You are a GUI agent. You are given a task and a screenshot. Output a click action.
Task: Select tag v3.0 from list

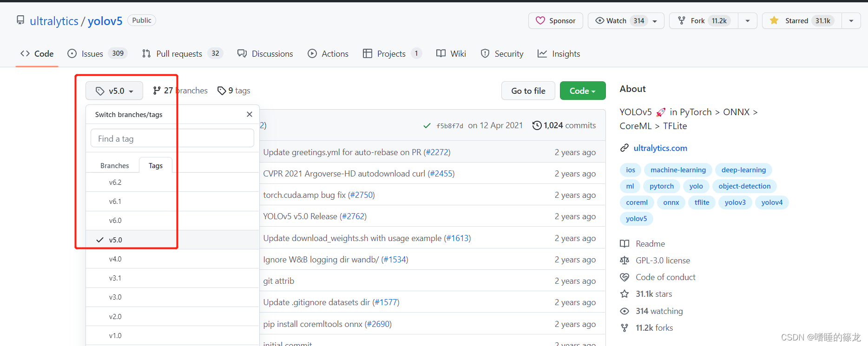pyautogui.click(x=172, y=297)
